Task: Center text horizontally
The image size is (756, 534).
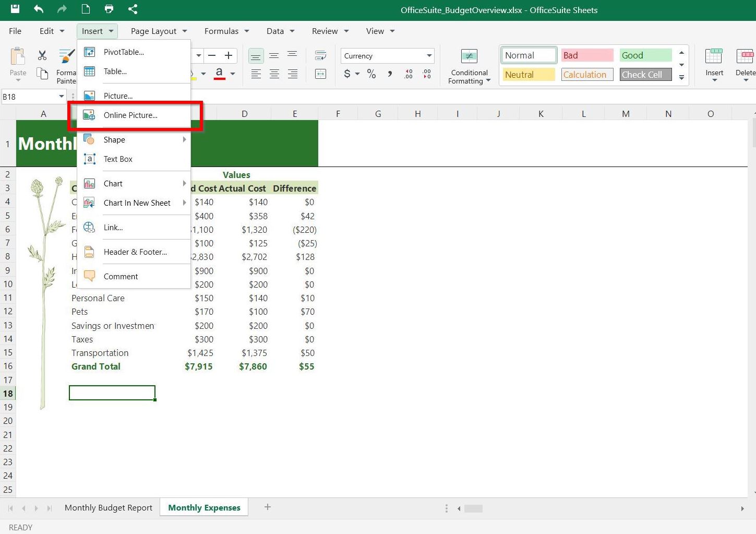Action: [x=274, y=74]
